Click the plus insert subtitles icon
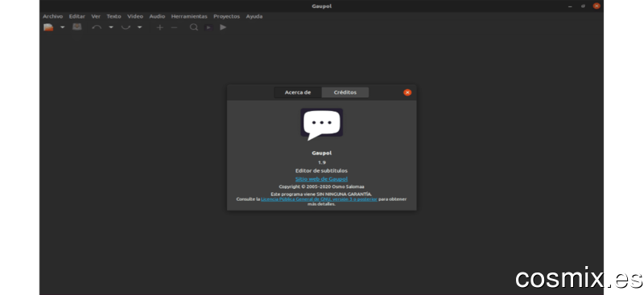 click(x=159, y=27)
